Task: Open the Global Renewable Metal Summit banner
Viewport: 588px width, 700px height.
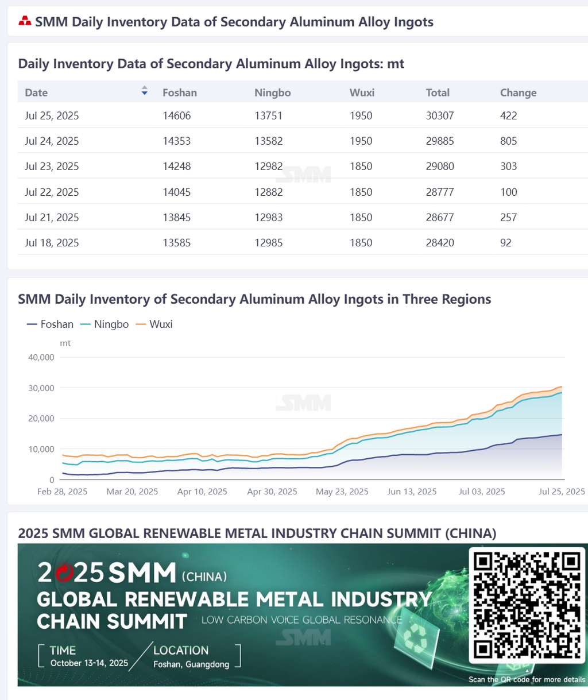Action: [x=303, y=615]
